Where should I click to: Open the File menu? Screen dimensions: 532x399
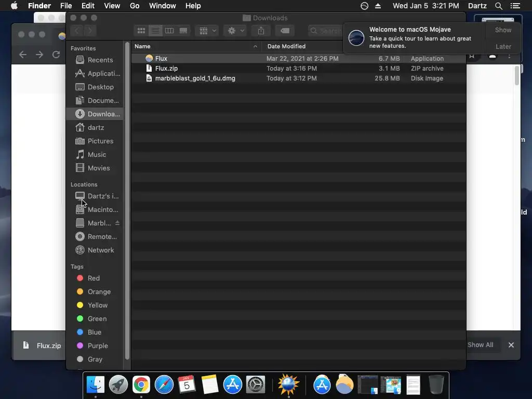point(66,6)
